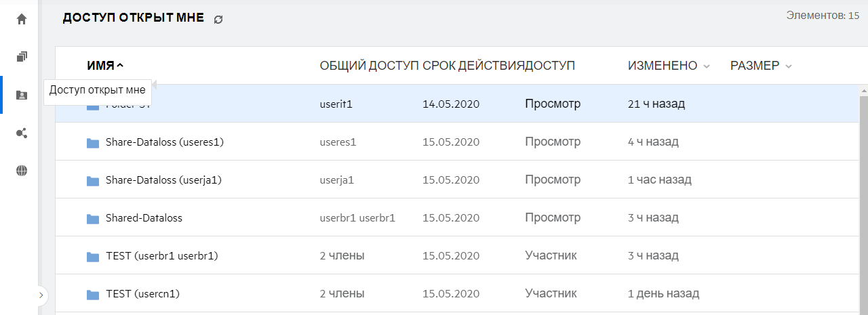Open the TEST (userbr1 userbr1) folder

(x=161, y=256)
